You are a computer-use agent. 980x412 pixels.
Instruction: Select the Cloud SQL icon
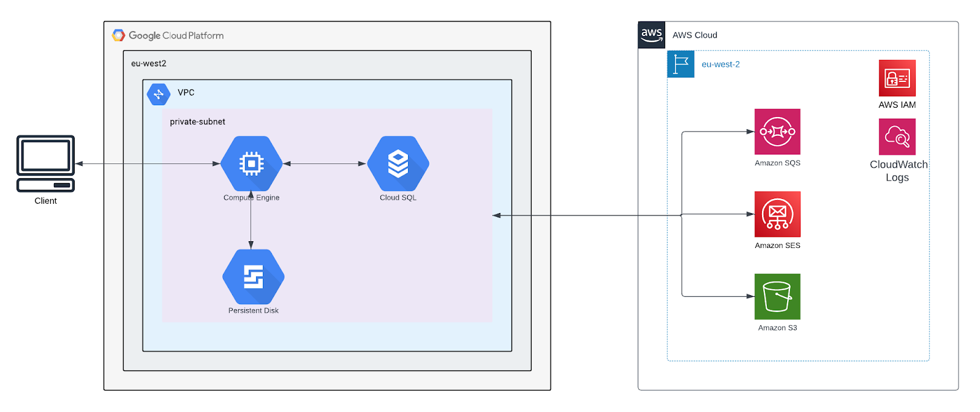pos(398,163)
